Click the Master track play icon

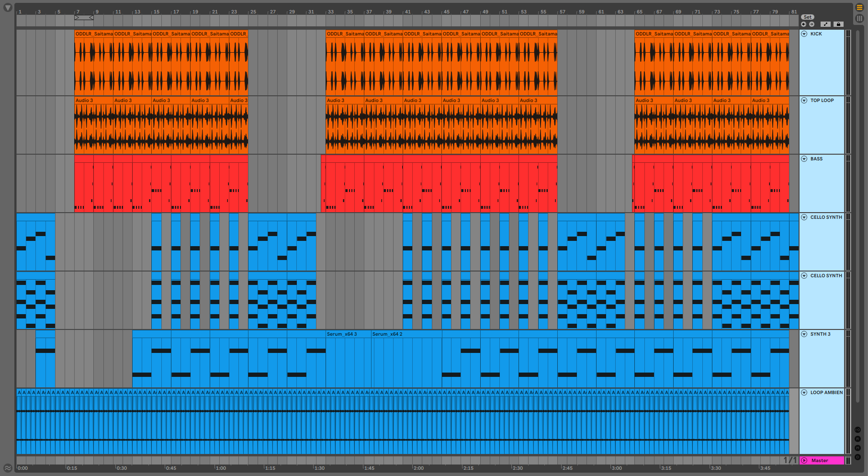[x=804, y=461]
